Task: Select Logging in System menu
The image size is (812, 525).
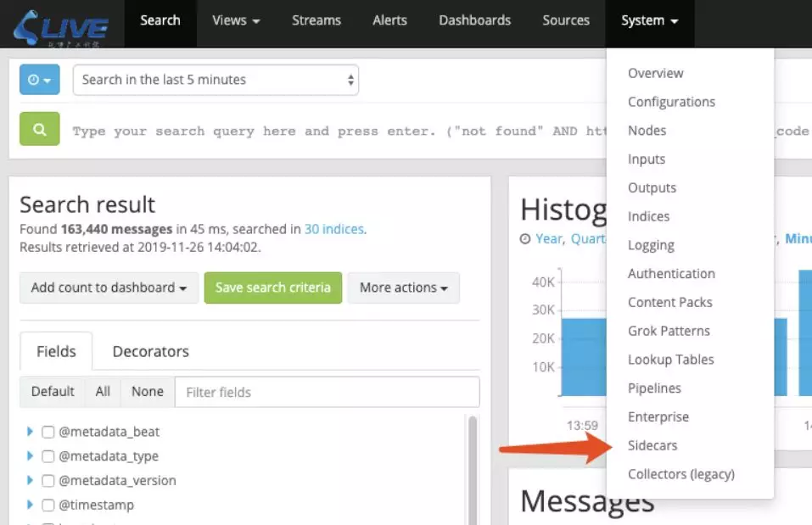Action: click(651, 245)
